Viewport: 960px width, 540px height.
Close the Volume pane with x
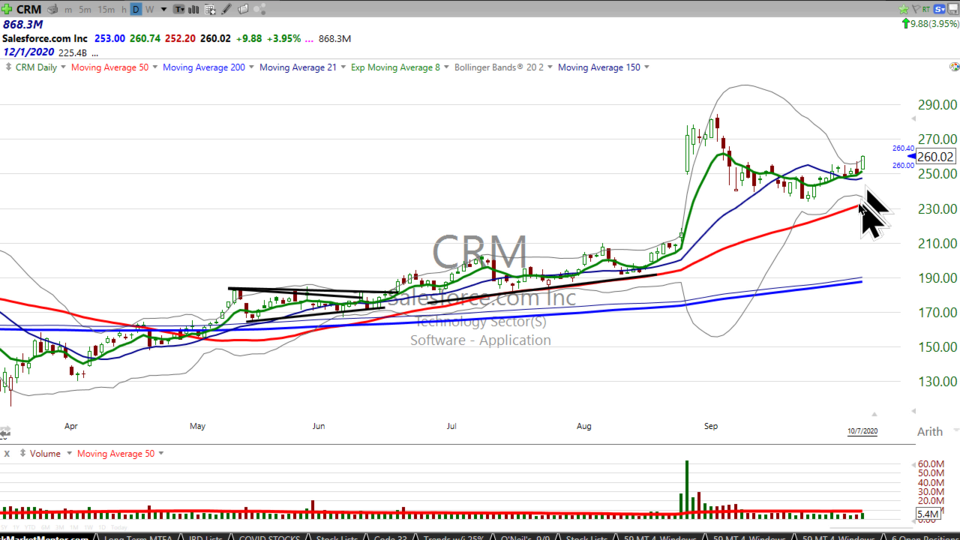(7, 454)
